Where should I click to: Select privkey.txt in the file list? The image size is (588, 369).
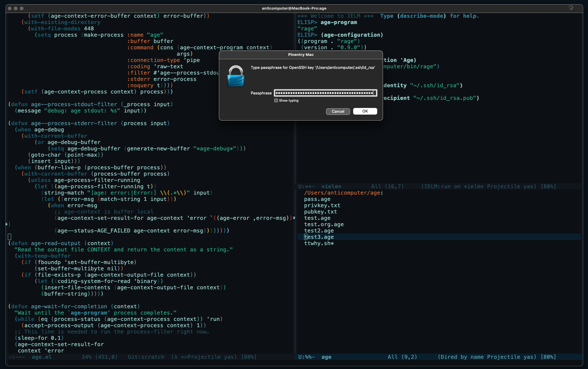pos(322,205)
